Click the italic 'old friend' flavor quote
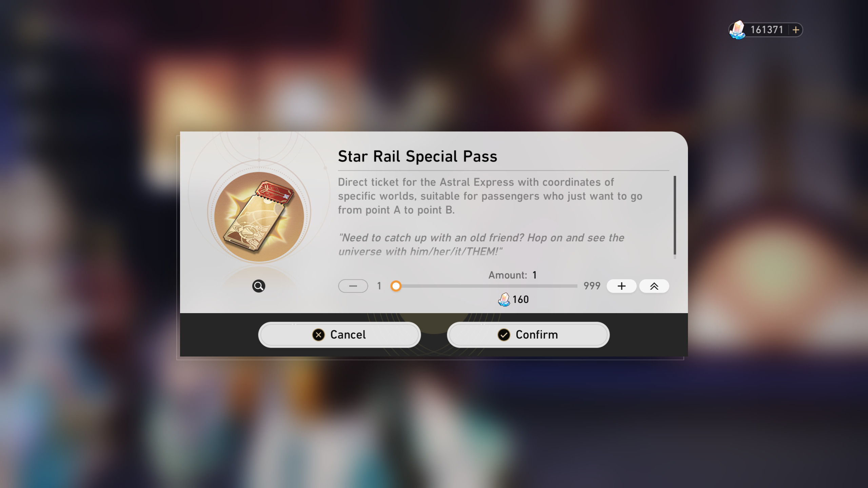 pos(481,244)
